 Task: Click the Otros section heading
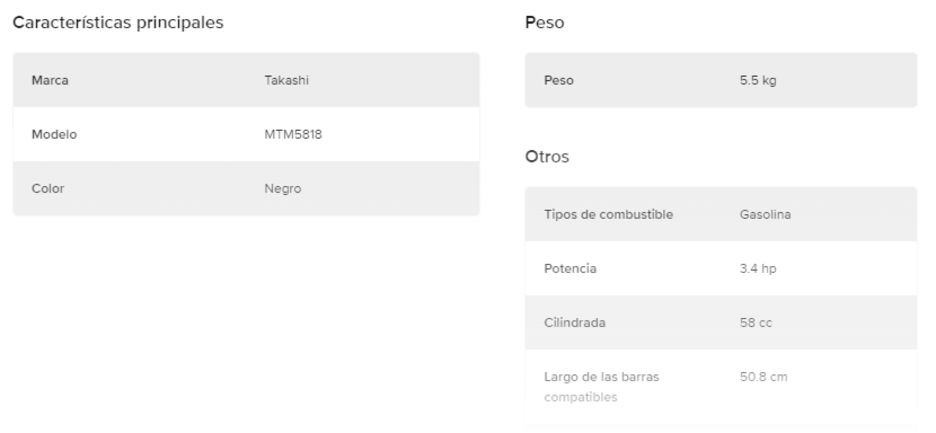click(546, 157)
